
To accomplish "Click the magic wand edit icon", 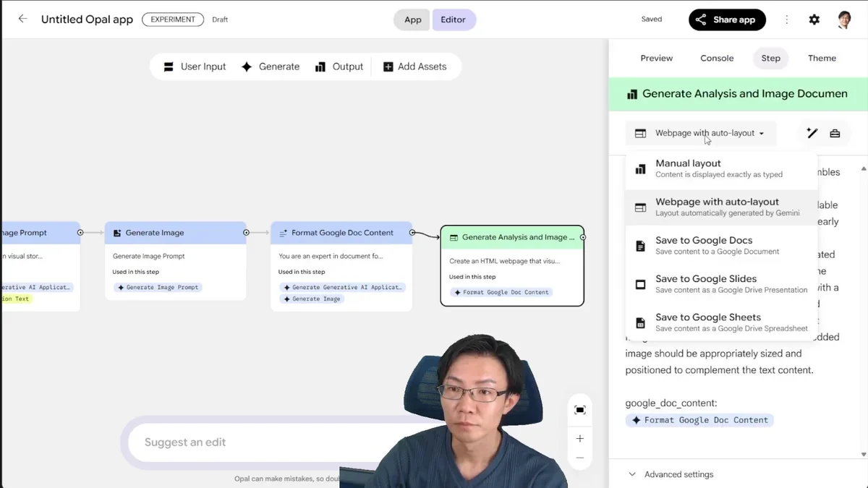I will coord(812,133).
